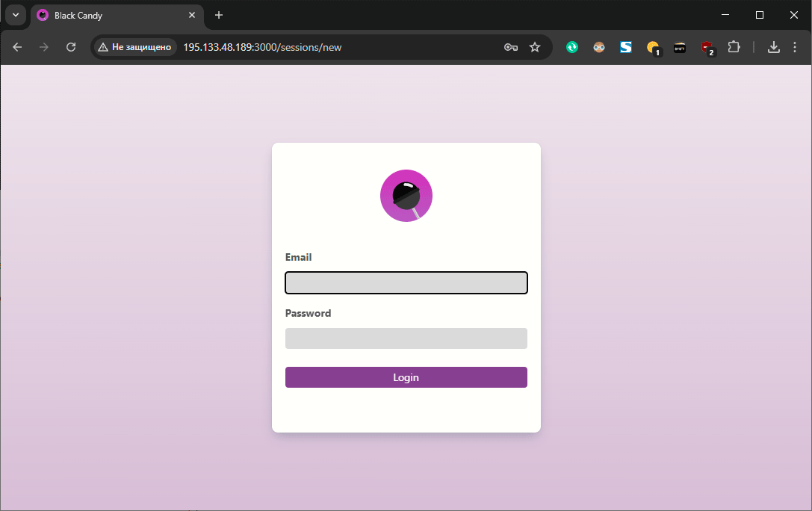The image size is (812, 511).
Task: Click the Password label text
Action: pos(308,313)
